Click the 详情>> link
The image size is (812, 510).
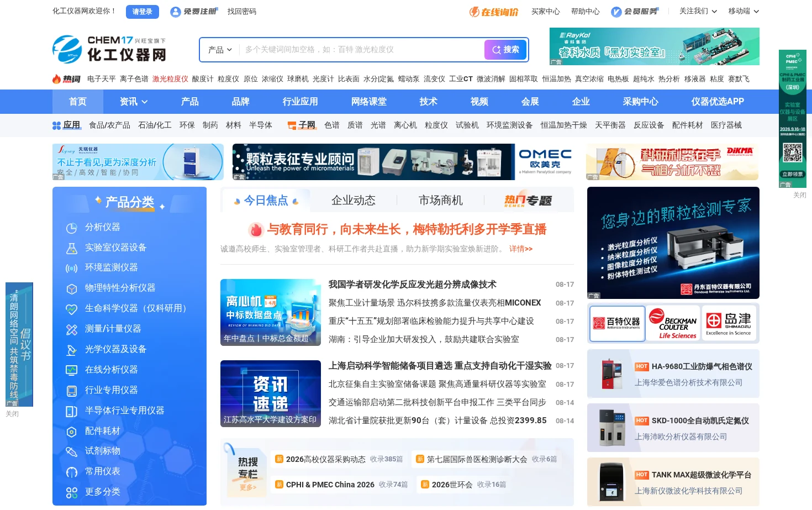(x=521, y=249)
